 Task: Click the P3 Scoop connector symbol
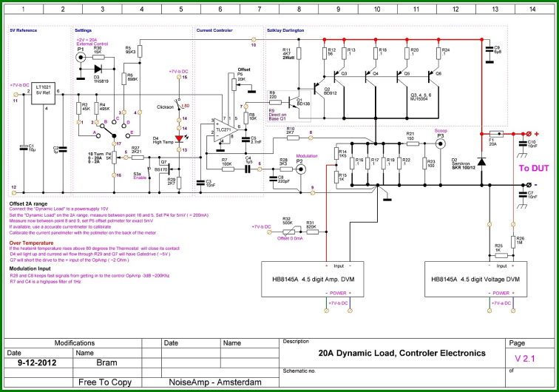(x=441, y=143)
